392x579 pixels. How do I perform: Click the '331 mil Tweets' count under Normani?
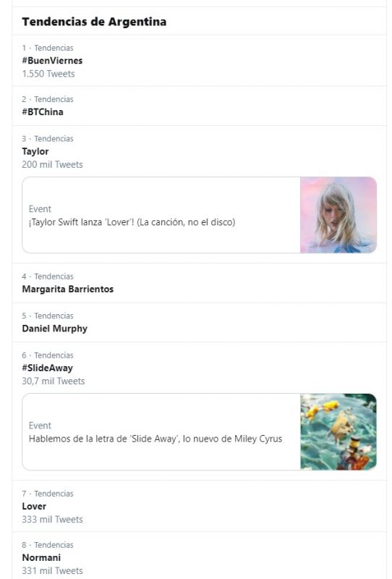click(x=52, y=571)
